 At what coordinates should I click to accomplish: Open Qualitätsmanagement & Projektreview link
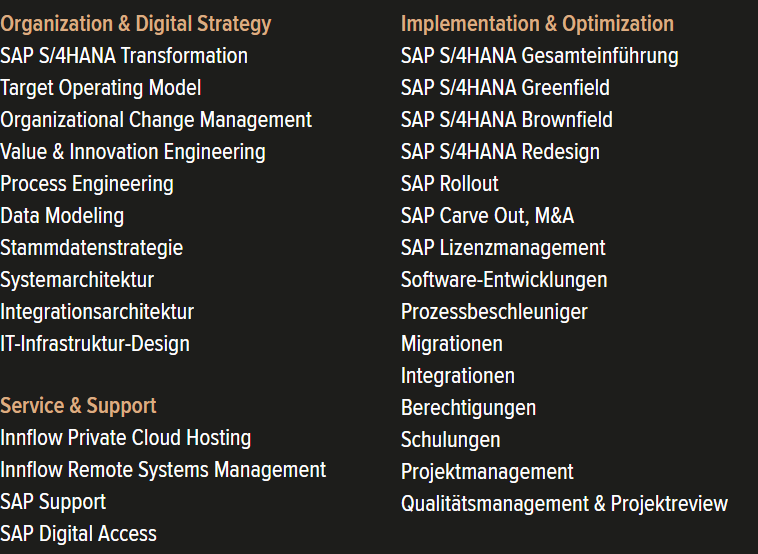click(565, 504)
